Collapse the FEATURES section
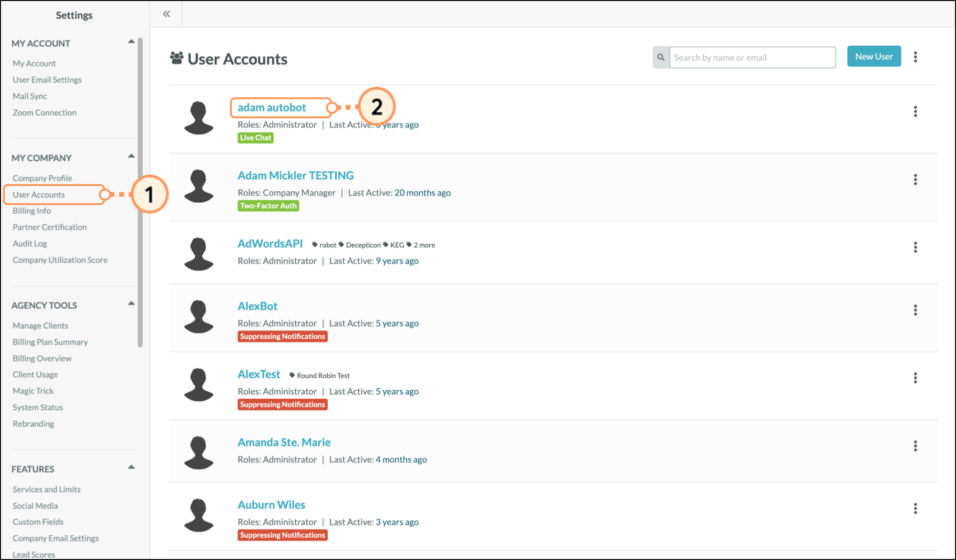 [131, 467]
